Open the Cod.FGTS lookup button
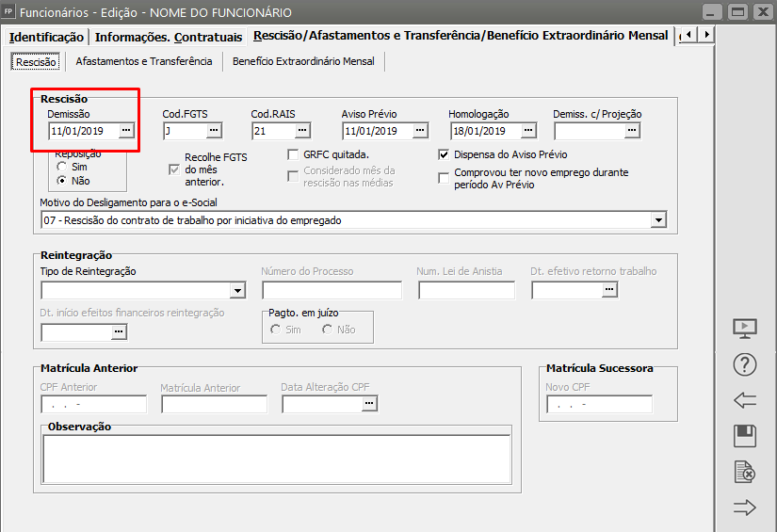 (x=214, y=131)
